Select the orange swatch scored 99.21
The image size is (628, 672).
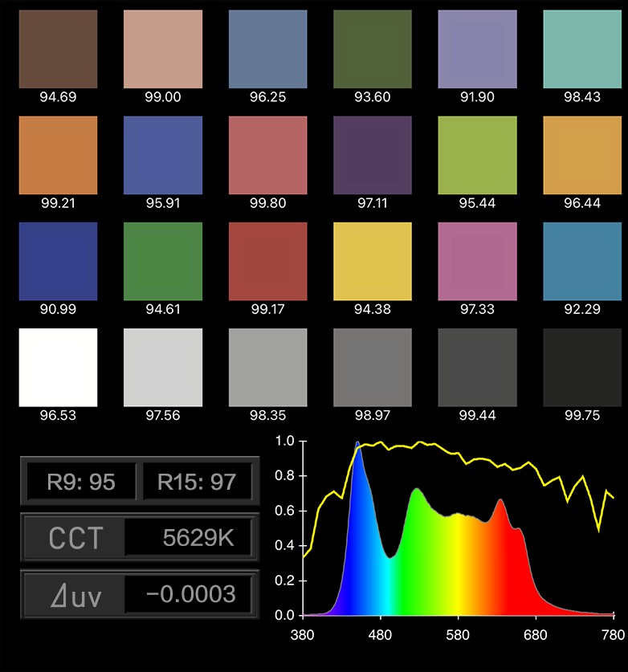click(x=58, y=155)
